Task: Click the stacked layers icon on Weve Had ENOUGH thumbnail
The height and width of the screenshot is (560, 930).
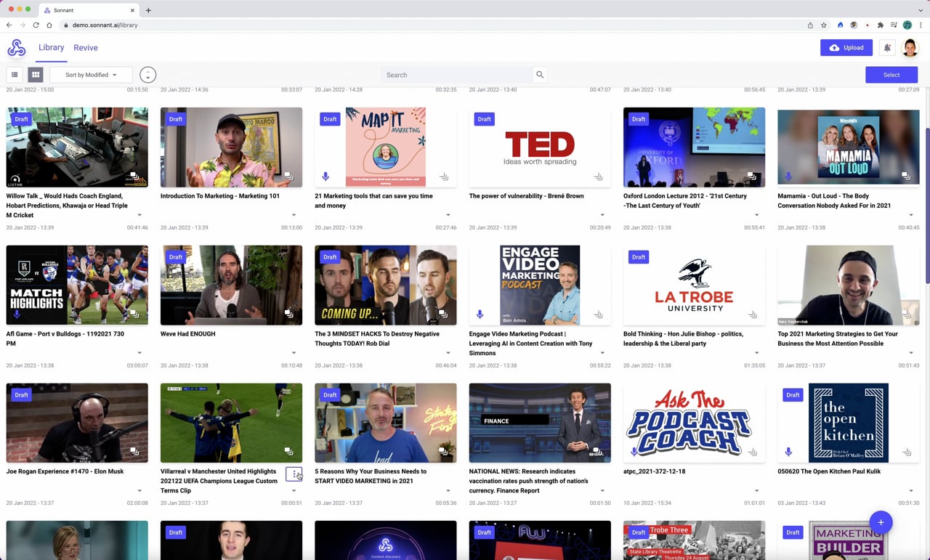Action: point(289,315)
